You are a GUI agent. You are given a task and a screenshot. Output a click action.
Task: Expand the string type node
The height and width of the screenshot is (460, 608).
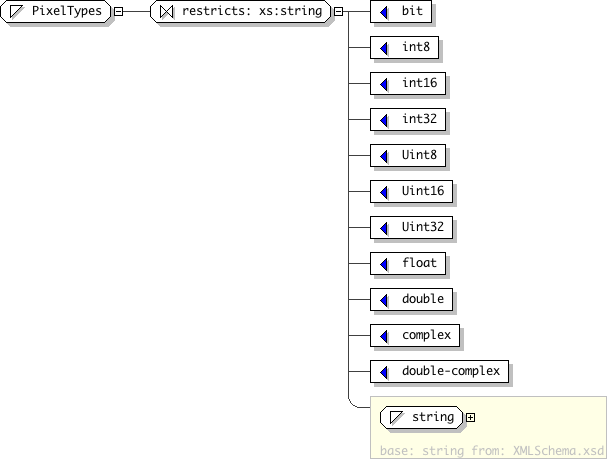click(x=470, y=418)
